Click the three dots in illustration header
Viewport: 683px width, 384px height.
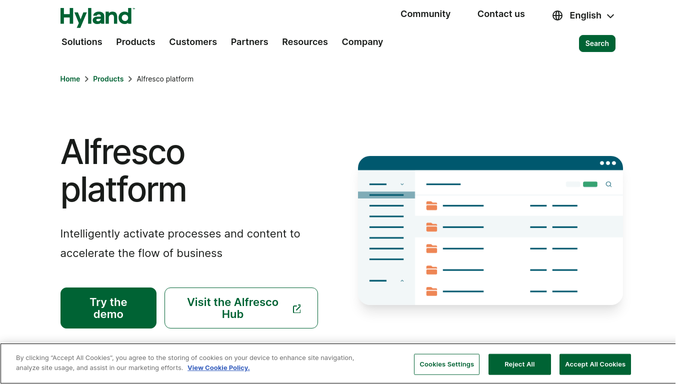click(608, 163)
